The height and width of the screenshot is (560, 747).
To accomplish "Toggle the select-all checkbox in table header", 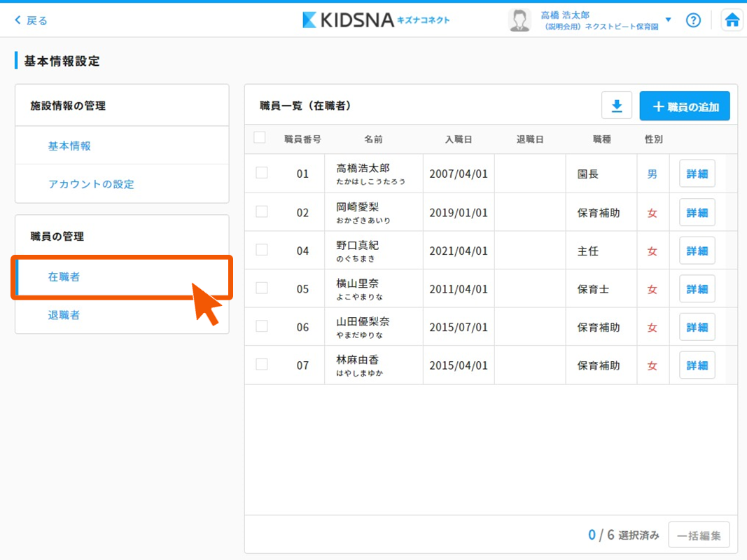I will pyautogui.click(x=260, y=138).
